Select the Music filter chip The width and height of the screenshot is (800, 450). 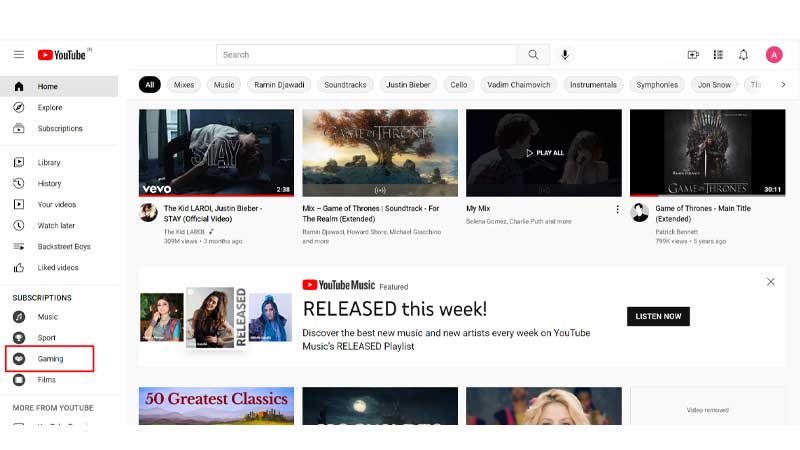coord(224,85)
